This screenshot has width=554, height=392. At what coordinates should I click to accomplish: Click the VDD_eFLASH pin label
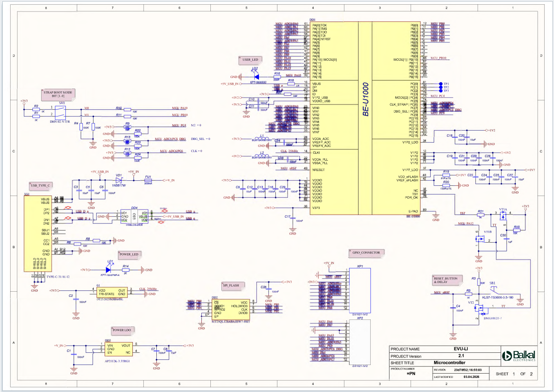point(408,177)
